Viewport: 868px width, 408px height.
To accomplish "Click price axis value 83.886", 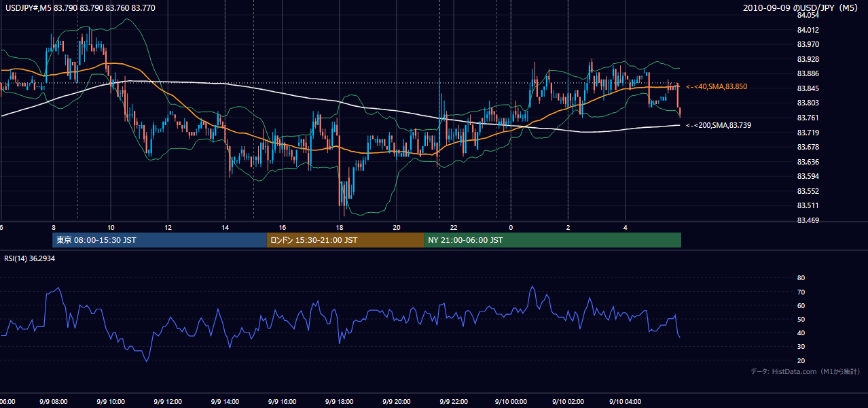I will (808, 73).
